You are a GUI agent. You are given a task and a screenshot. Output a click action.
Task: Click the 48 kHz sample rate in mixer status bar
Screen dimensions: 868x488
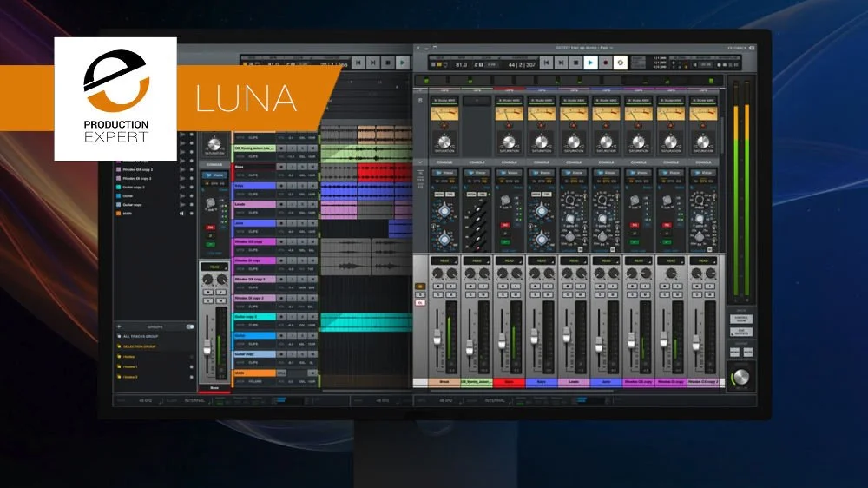click(x=445, y=400)
